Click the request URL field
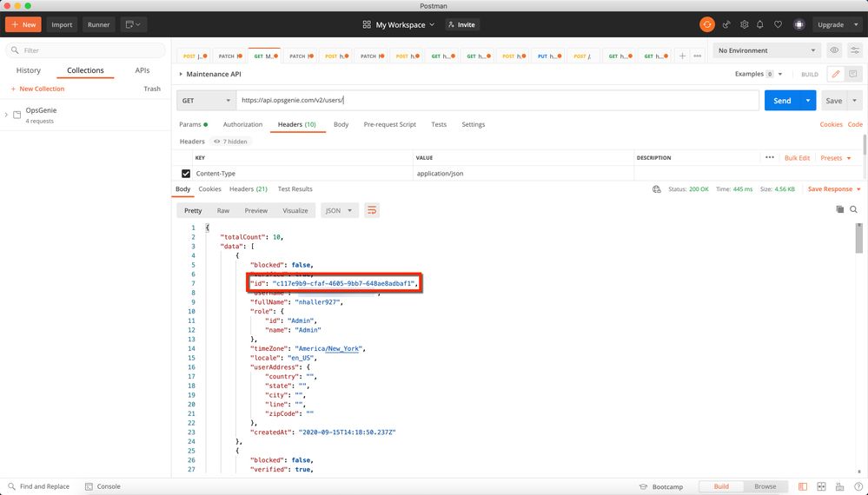Viewport: 868px width, 495px height. point(498,101)
